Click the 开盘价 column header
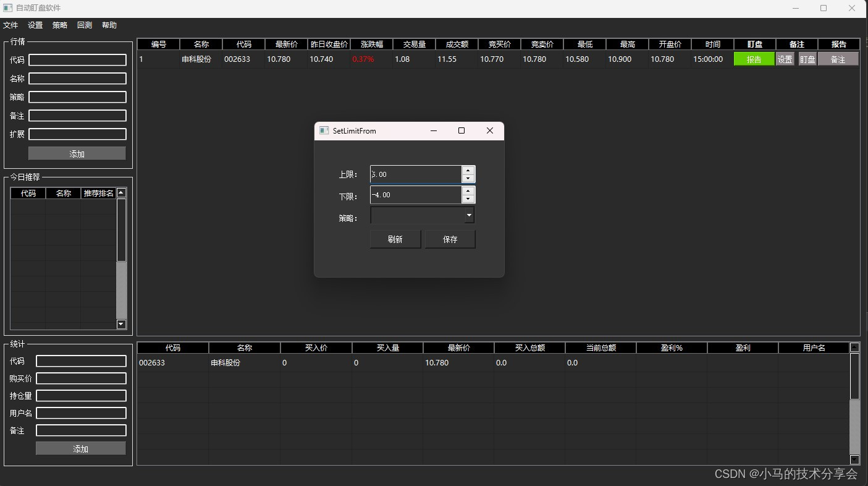This screenshot has width=868, height=486. pos(670,45)
